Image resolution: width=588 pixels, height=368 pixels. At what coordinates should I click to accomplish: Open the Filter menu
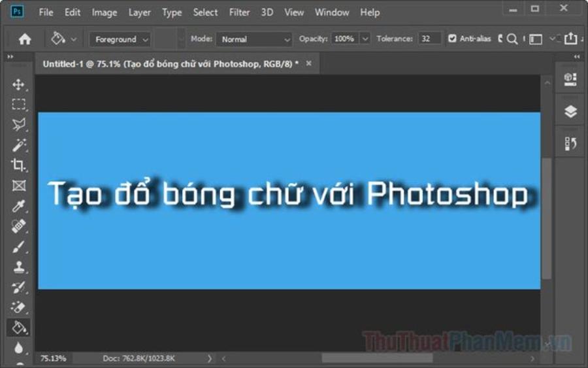pos(239,12)
